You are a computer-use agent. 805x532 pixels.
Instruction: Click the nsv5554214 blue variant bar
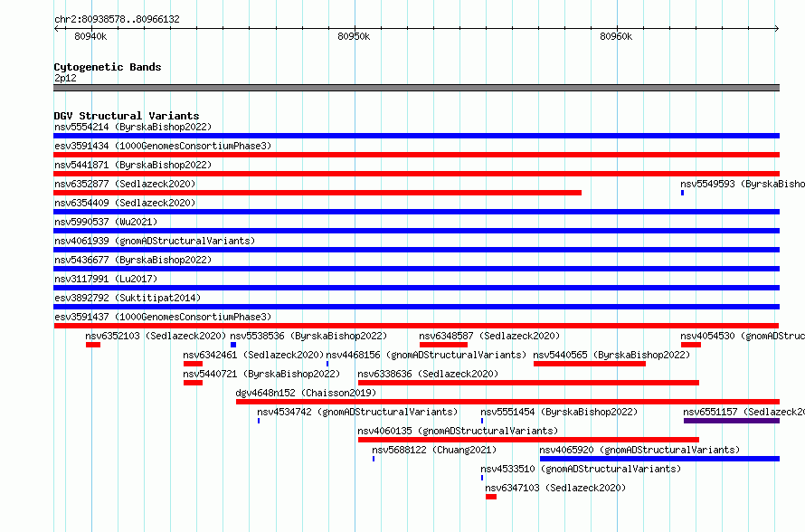coord(416,136)
